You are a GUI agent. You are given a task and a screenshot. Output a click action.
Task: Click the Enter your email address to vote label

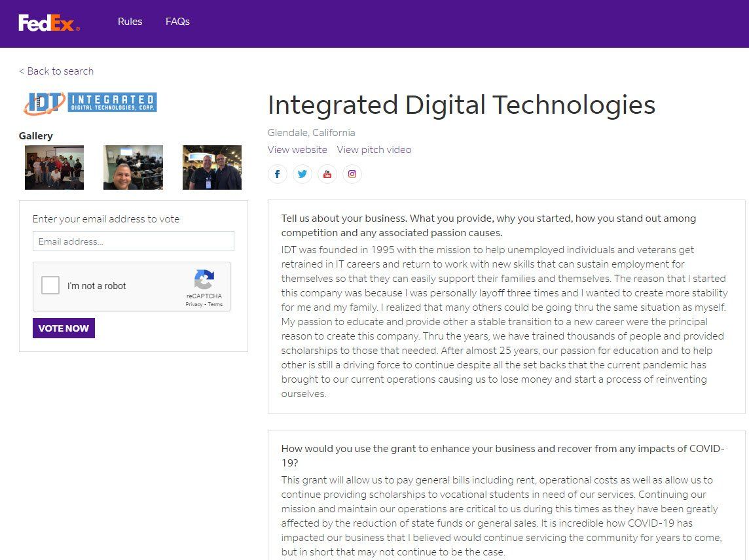click(106, 219)
